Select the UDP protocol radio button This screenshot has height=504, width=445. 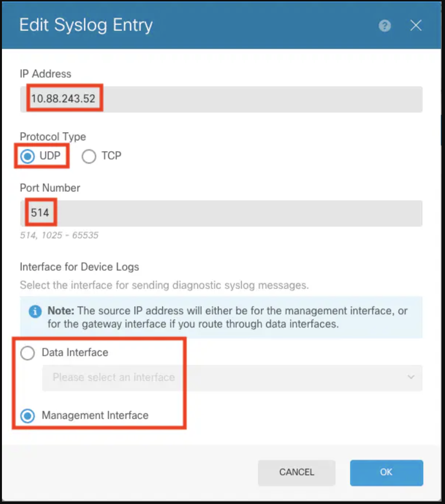click(x=28, y=156)
